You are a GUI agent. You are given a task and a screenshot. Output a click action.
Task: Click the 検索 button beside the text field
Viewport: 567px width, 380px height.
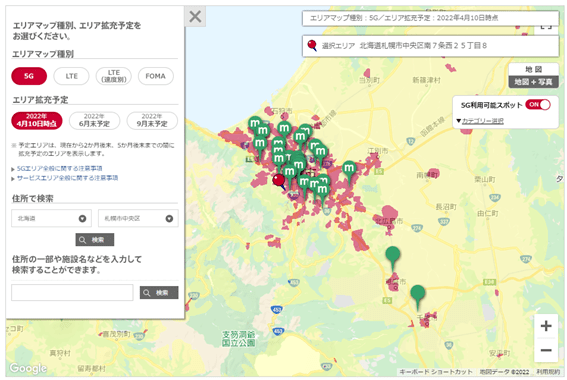pos(159,293)
